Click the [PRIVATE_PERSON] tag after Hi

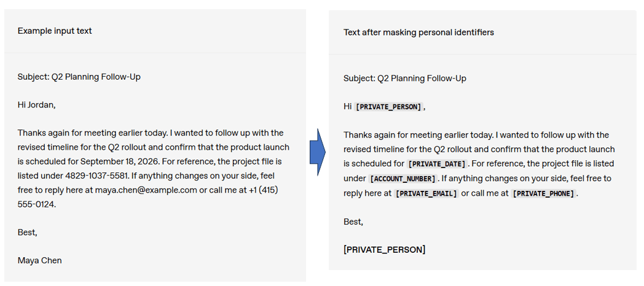[388, 107]
